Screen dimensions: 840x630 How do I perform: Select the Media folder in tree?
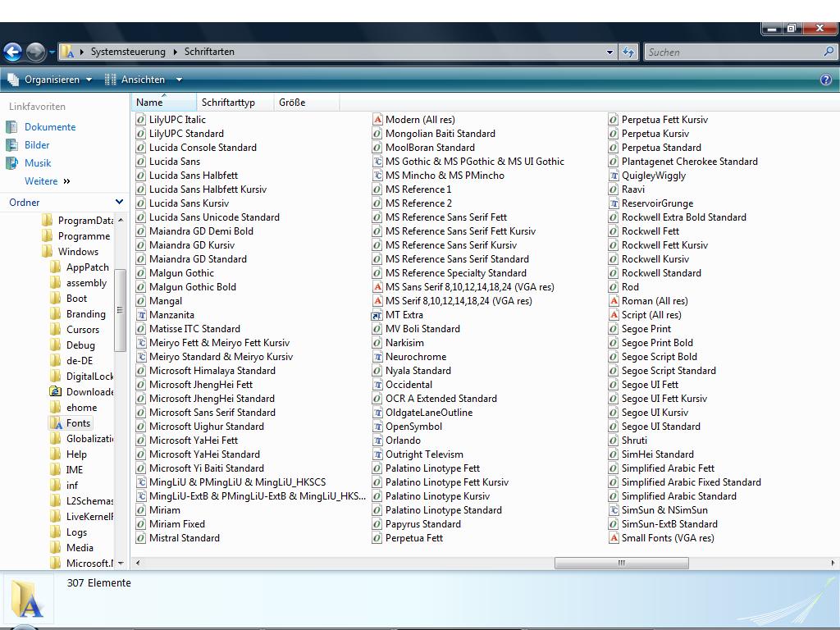click(x=80, y=547)
